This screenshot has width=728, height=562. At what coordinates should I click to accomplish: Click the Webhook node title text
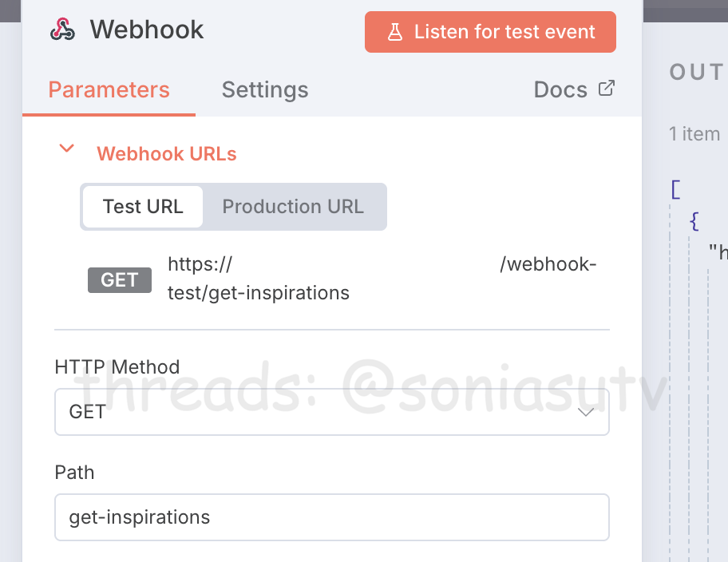(x=147, y=30)
